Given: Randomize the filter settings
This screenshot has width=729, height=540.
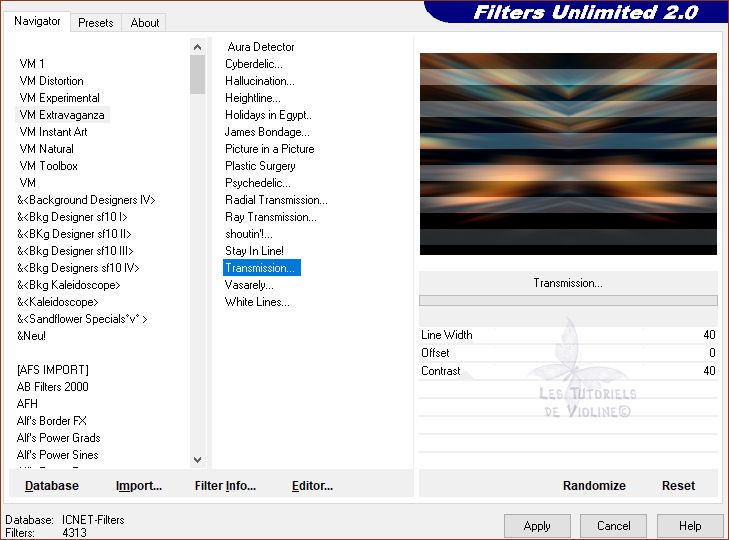Looking at the screenshot, I should pyautogui.click(x=594, y=486).
